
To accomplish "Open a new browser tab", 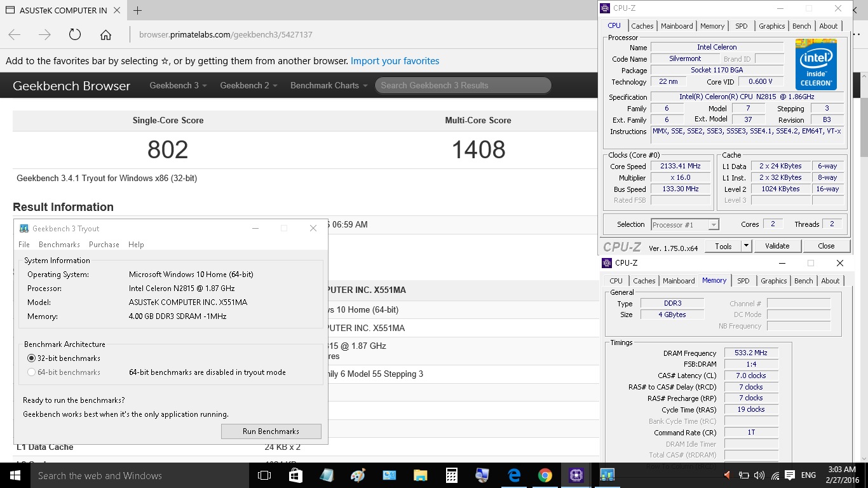I will (x=137, y=10).
